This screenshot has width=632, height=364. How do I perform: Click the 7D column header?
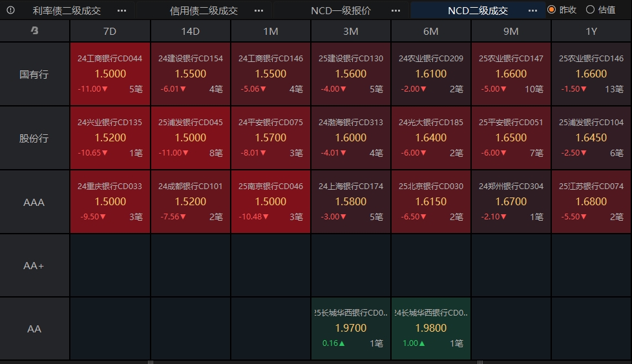(x=110, y=31)
